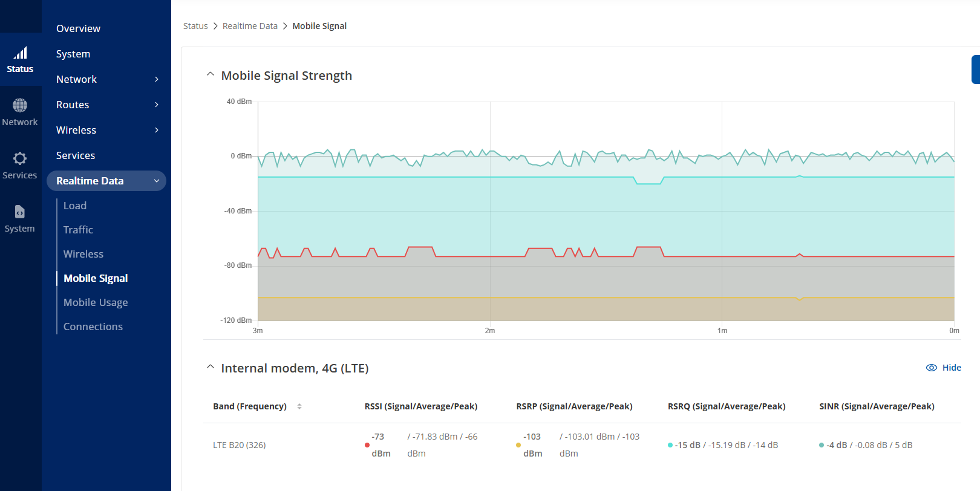The height and width of the screenshot is (491, 980).
Task: Open the Overview menu item
Action: click(x=78, y=28)
